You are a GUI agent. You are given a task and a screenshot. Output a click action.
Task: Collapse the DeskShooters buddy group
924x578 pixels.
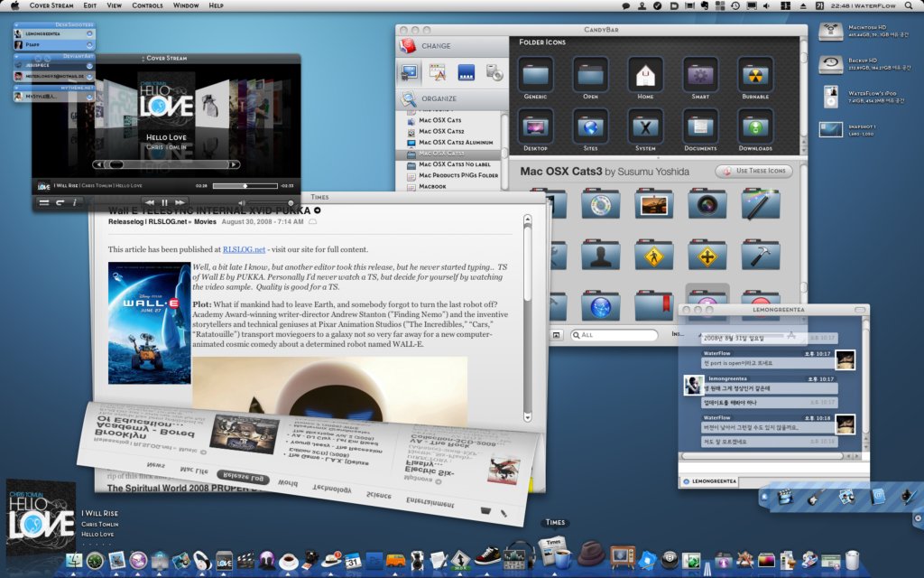pyautogui.click(x=17, y=24)
